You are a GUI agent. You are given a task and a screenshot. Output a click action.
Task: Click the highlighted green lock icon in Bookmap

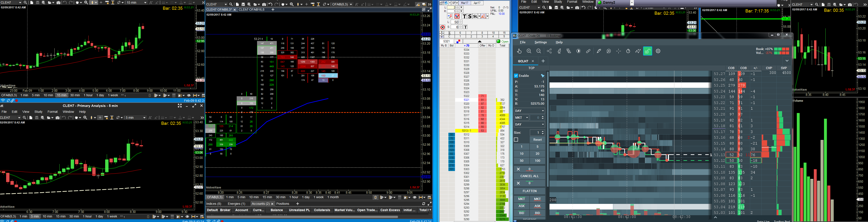648,51
